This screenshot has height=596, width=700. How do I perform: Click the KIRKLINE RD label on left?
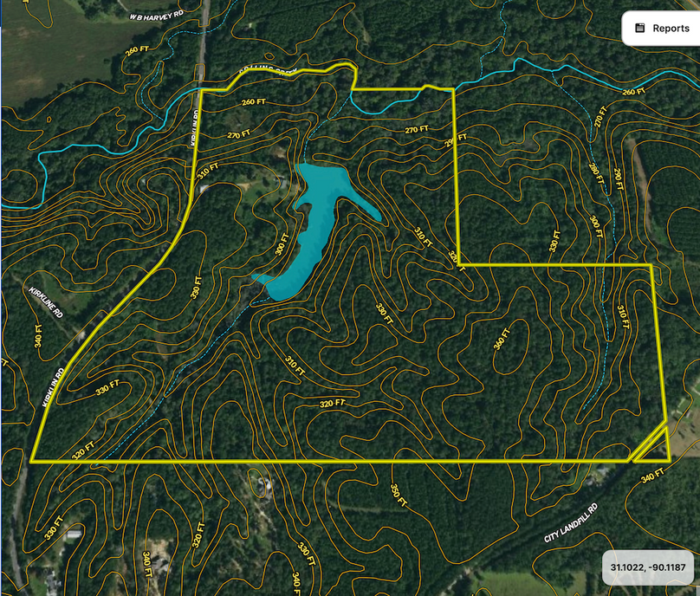point(47,303)
